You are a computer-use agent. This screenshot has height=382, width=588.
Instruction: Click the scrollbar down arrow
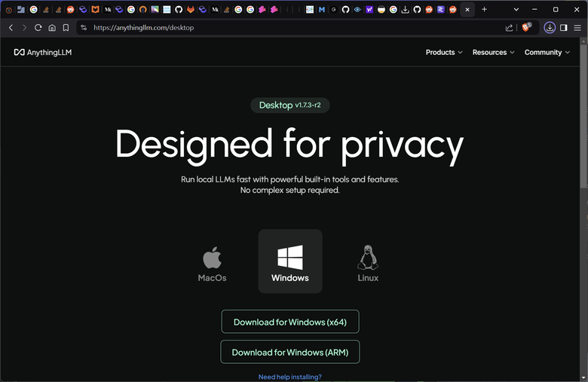pos(584,377)
